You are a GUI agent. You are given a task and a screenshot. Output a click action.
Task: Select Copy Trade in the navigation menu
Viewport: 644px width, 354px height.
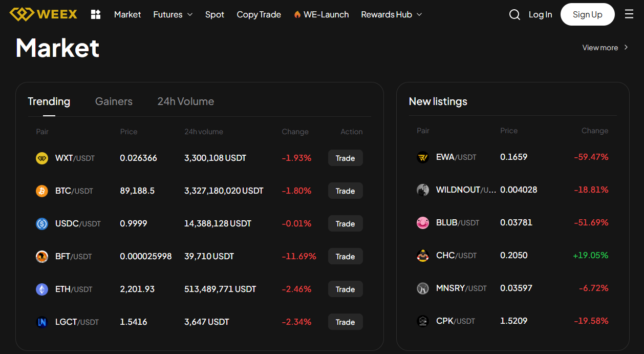click(x=259, y=14)
